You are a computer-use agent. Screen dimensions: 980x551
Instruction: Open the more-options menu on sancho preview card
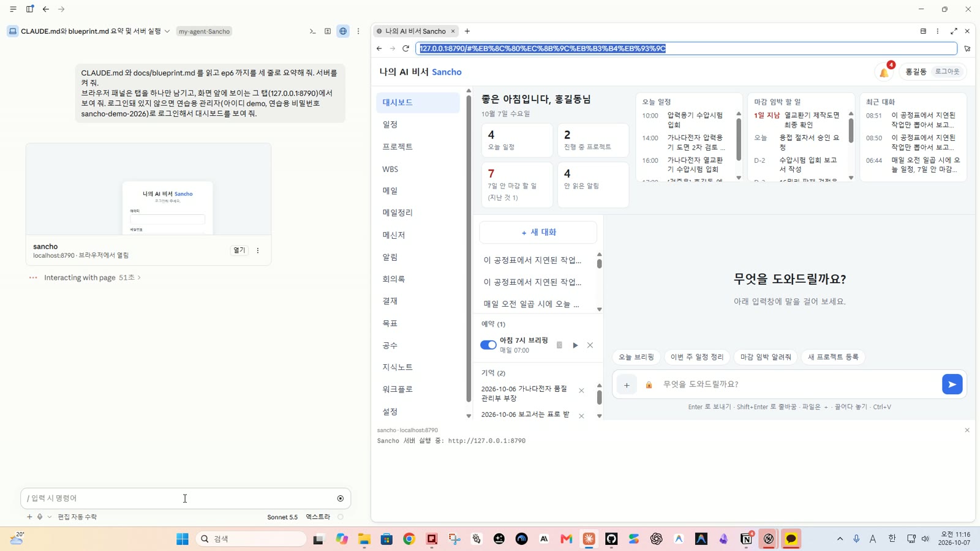click(x=258, y=250)
